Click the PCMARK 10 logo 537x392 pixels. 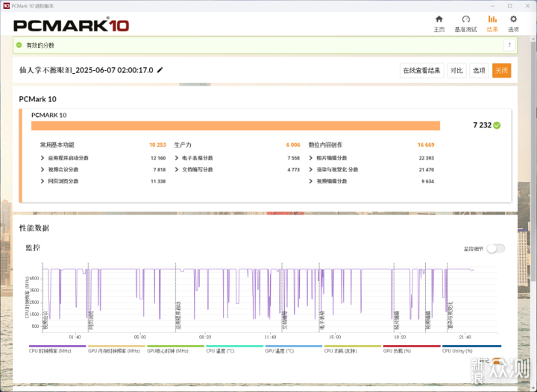72,25
